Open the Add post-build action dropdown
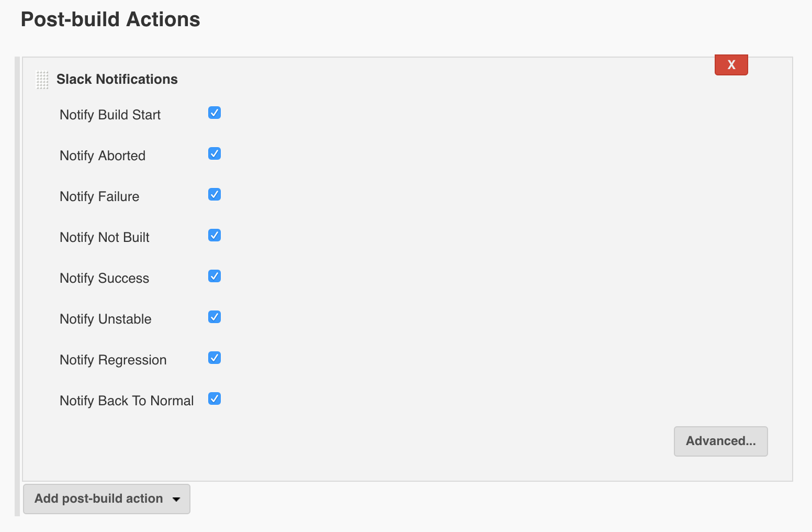Screen dimensions: 812x532 [x=107, y=499]
